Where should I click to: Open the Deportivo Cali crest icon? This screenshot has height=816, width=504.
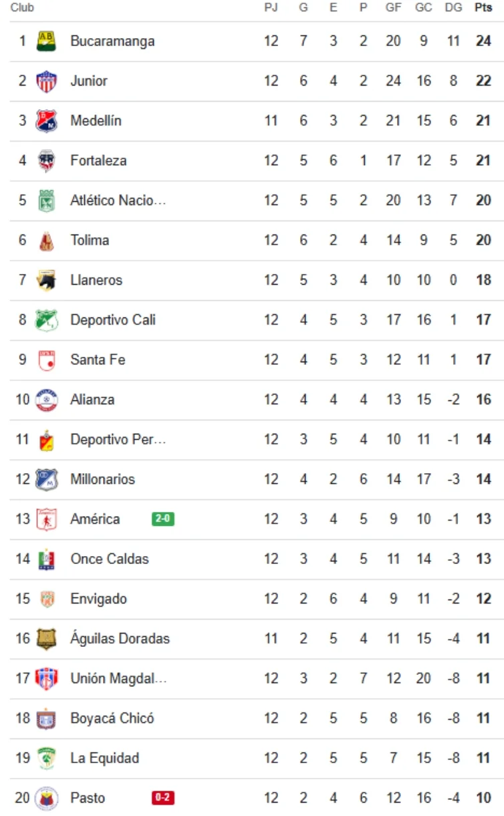[46, 319]
